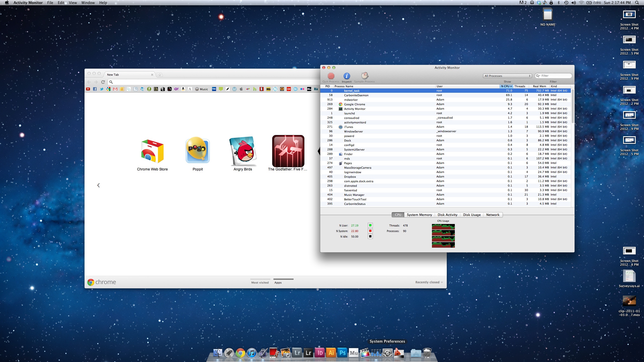Switch to the System Memory tab
The height and width of the screenshot is (362, 644).
pos(419,215)
